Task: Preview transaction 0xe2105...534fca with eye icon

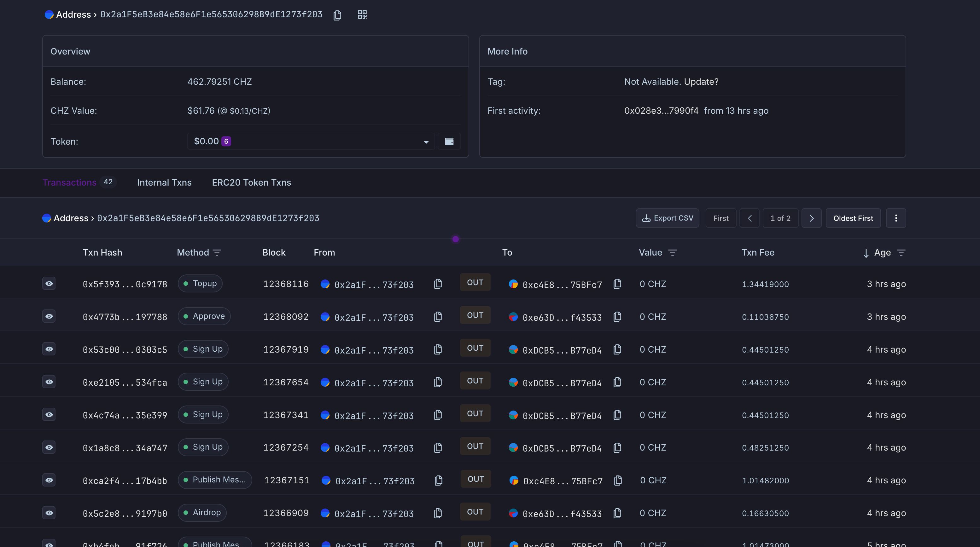Action: point(49,382)
